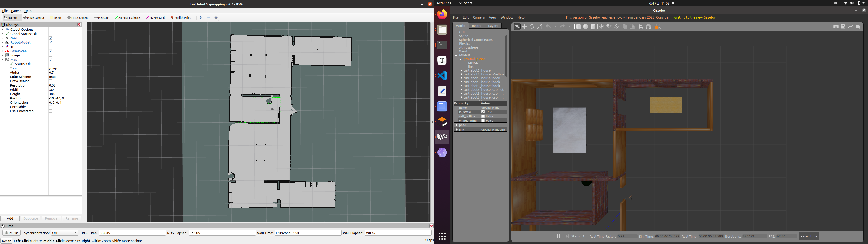Click the Publish Point tool in RViz
868x244 pixels.
[x=181, y=18]
